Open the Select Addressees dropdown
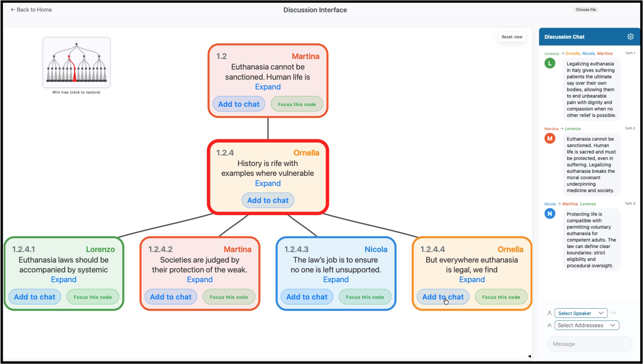Screen dimensions: 643x364 pyautogui.click(x=586, y=325)
